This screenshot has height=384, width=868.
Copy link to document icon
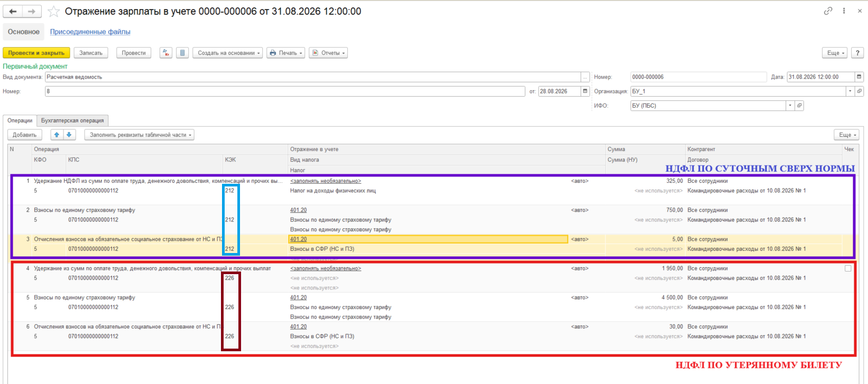(828, 11)
